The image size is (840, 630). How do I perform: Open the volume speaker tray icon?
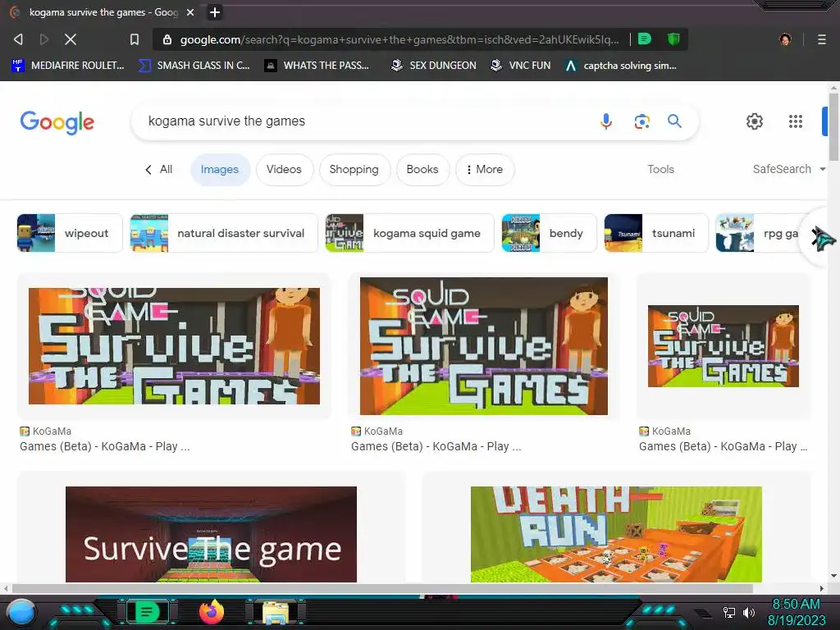748,612
